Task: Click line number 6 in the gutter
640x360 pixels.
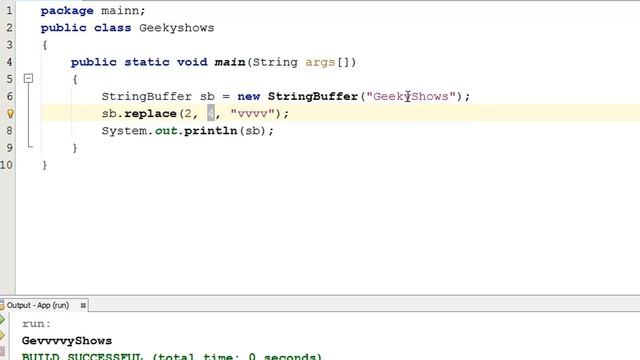Action: click(9, 96)
